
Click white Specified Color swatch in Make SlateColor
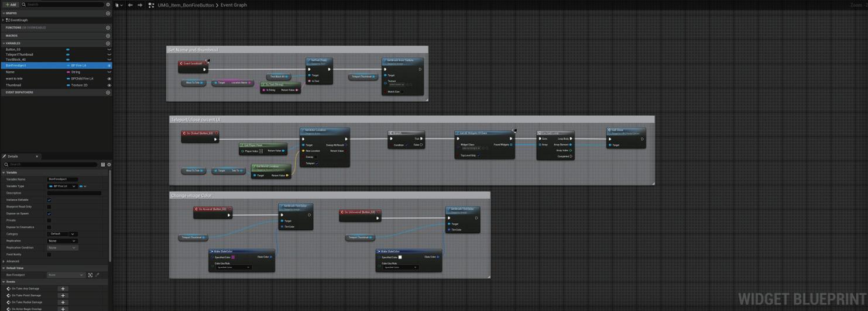[400, 257]
